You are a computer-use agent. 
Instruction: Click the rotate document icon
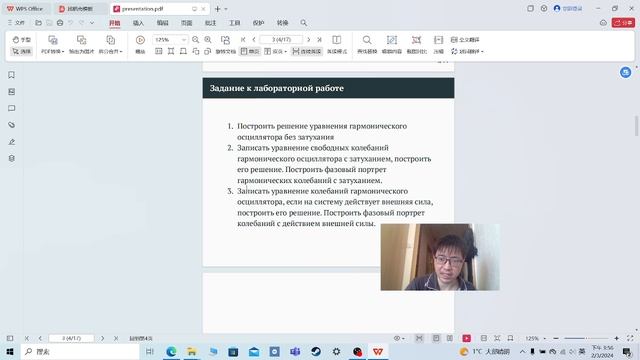(225, 40)
